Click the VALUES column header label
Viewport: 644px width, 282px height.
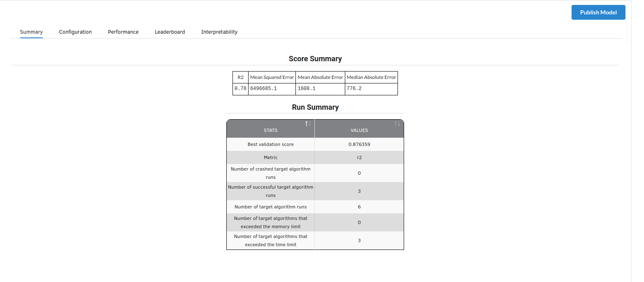tap(359, 130)
